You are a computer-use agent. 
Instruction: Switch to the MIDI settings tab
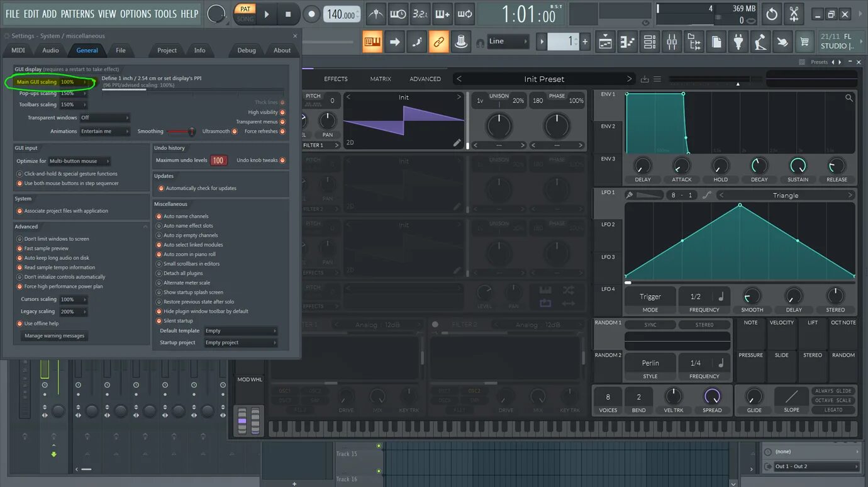point(18,50)
